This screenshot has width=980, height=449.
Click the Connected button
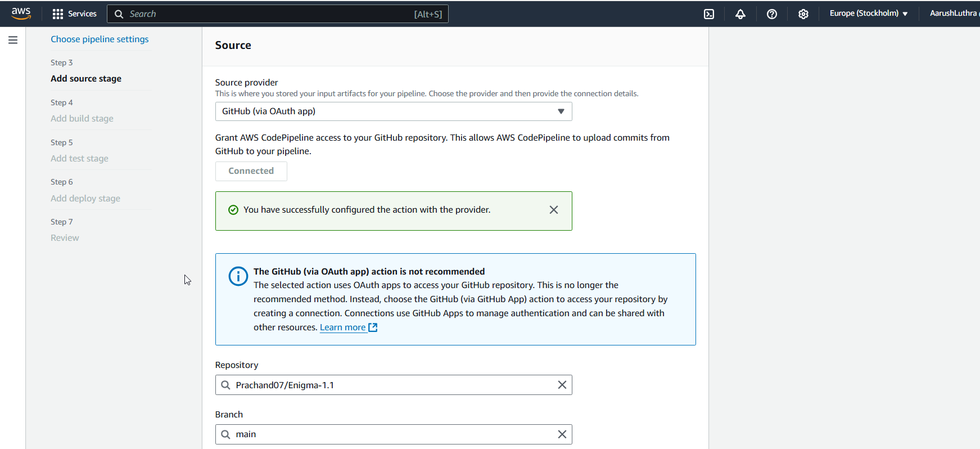pos(251,171)
